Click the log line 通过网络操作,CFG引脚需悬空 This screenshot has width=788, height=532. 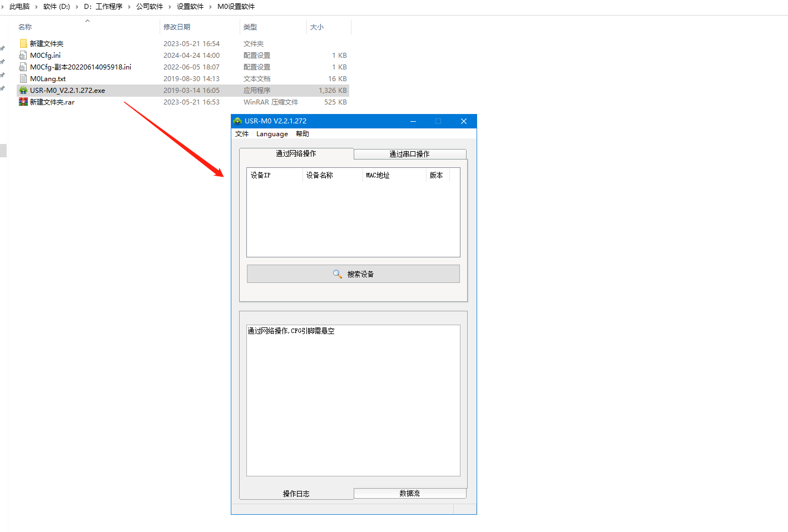pyautogui.click(x=291, y=331)
